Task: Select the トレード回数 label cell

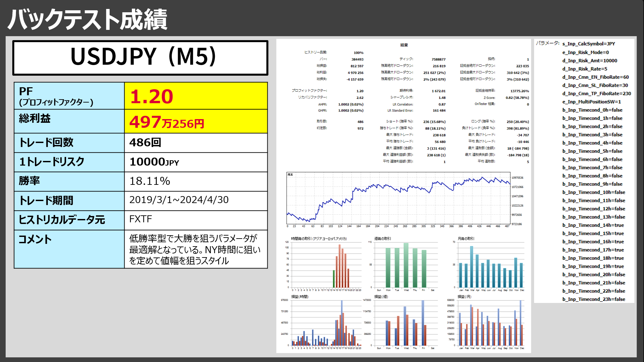Action: [x=69, y=143]
